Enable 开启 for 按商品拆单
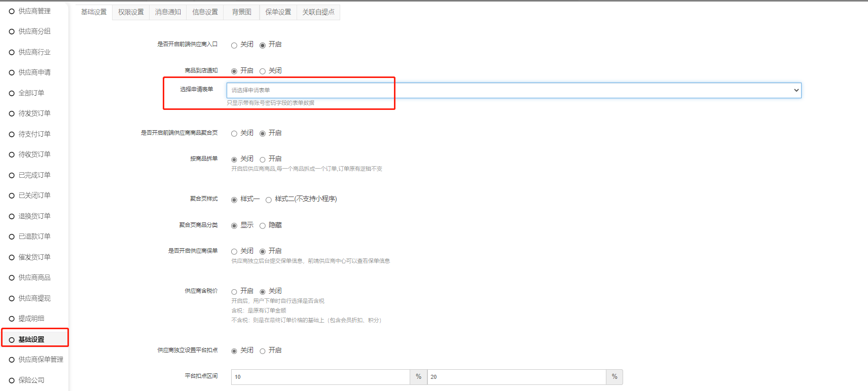 (263, 160)
